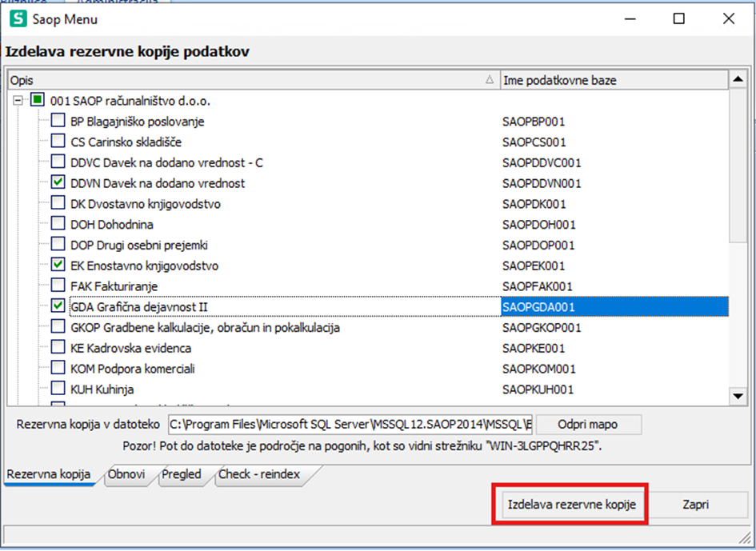Select the SAOPKE001 database name
Viewport: 756px width, 551px height.
point(534,348)
